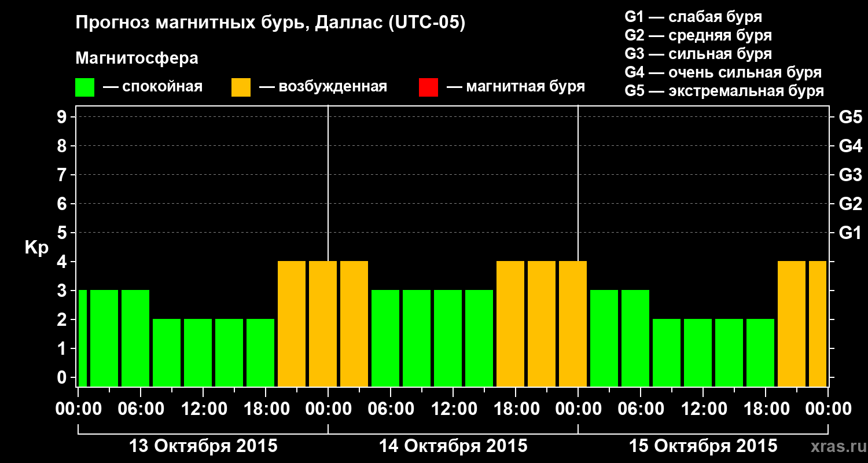
Task: Click the 'Магнитосфера' heading
Action: pos(137,58)
